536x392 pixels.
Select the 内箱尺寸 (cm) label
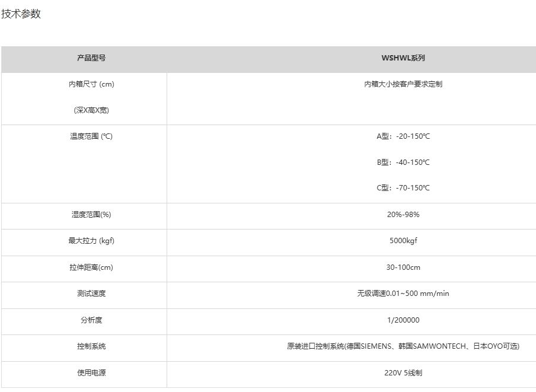click(x=91, y=84)
